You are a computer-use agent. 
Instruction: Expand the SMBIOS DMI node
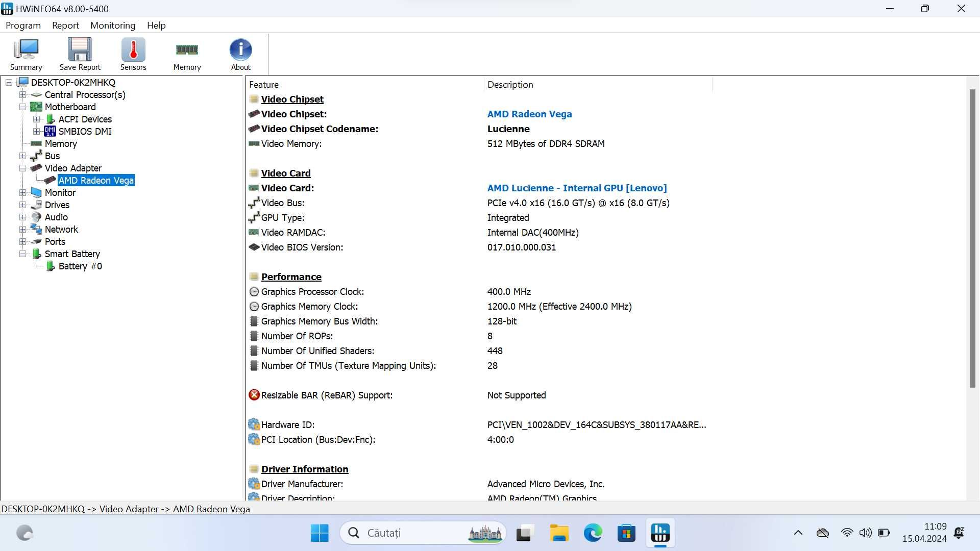(37, 131)
